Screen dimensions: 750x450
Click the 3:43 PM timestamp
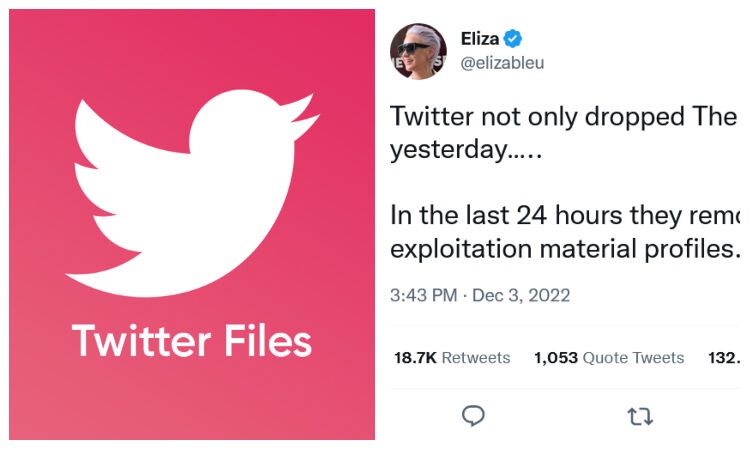(x=422, y=295)
